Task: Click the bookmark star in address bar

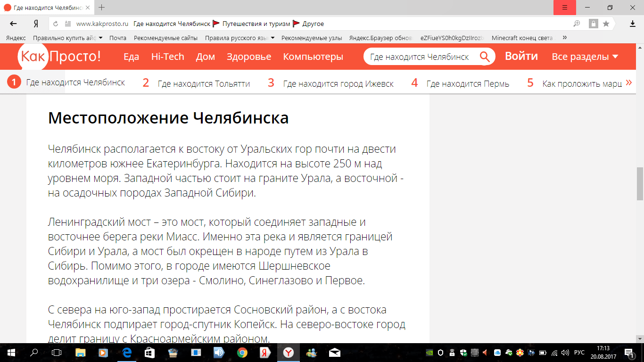Action: 606,24
